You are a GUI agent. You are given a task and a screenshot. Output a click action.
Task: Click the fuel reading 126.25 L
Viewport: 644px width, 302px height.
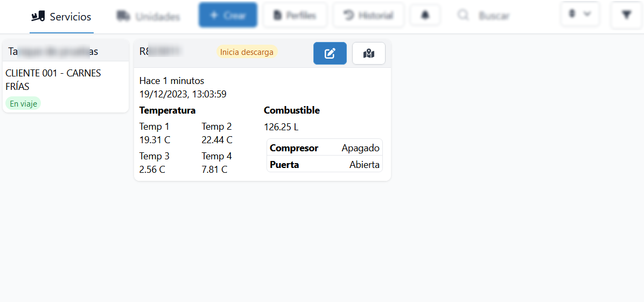pos(281,127)
